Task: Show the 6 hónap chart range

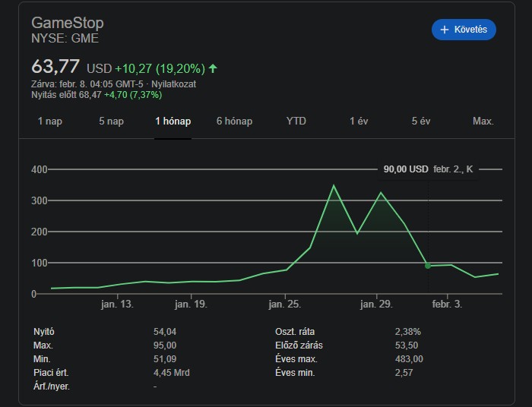Action: 234,121
